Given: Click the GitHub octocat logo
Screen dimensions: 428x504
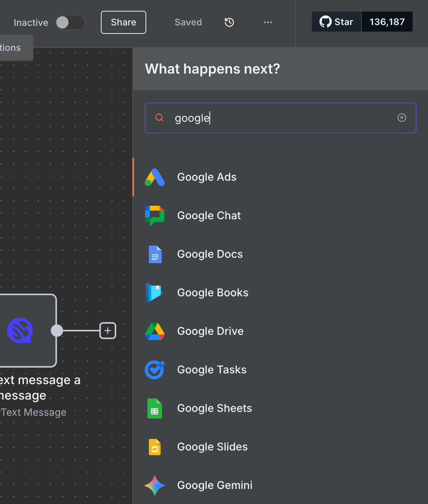Looking at the screenshot, I should click(x=326, y=22).
